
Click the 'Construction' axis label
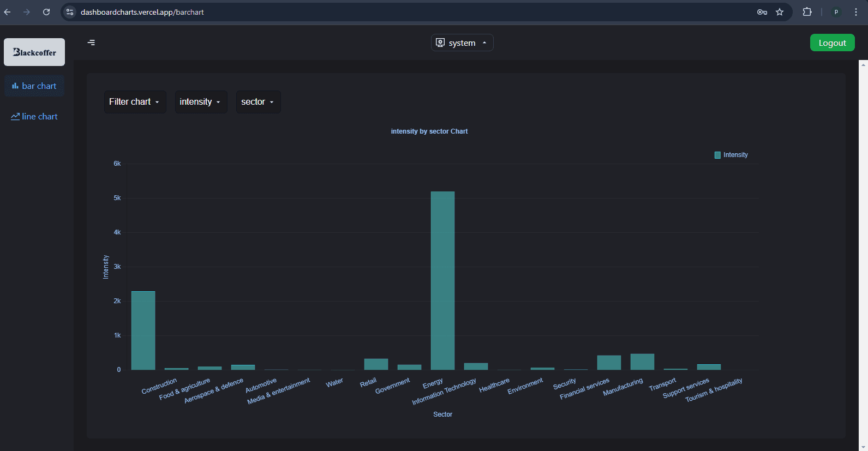[x=159, y=386]
